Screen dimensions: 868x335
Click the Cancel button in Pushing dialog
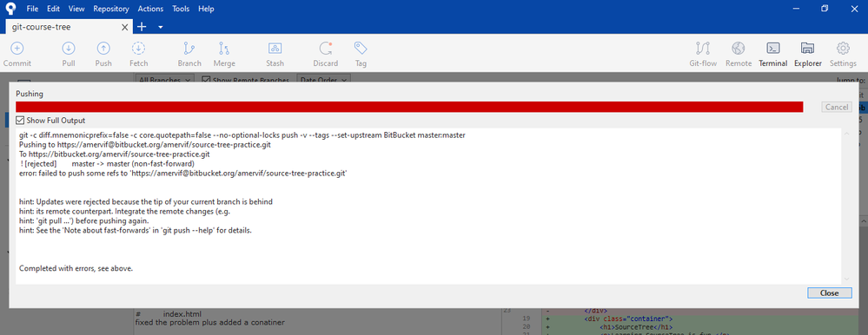(837, 108)
